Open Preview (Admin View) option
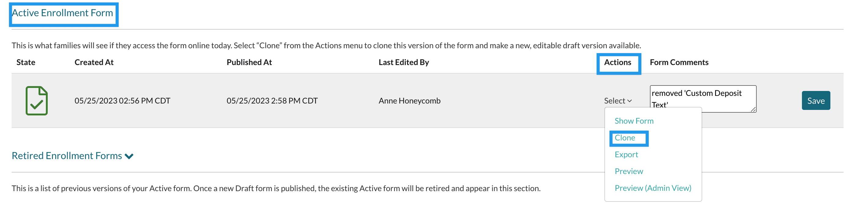The image size is (868, 207). pyautogui.click(x=653, y=188)
